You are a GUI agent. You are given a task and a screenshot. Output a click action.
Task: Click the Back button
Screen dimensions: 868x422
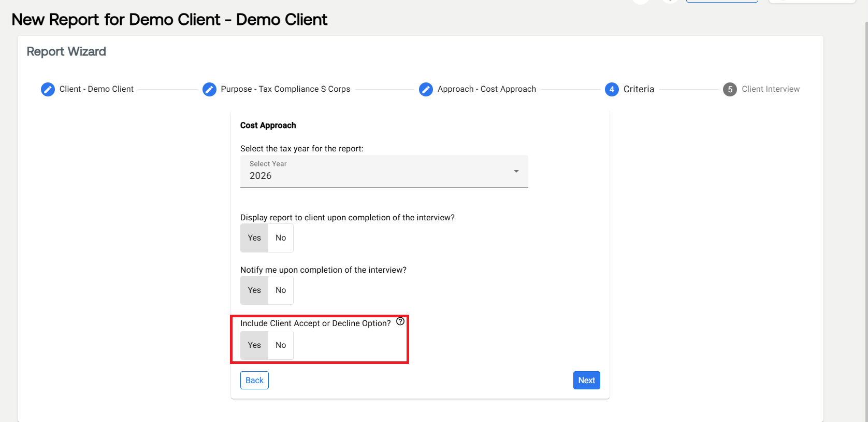pos(254,380)
